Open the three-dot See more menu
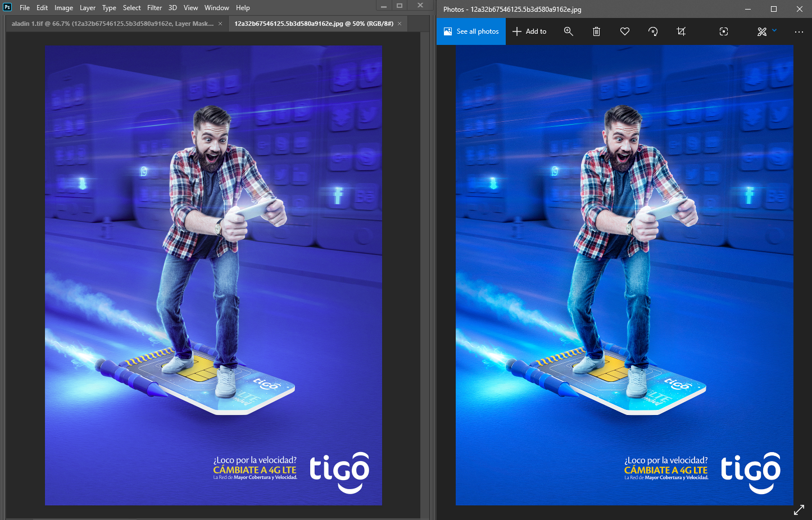The image size is (812, 520). click(799, 32)
